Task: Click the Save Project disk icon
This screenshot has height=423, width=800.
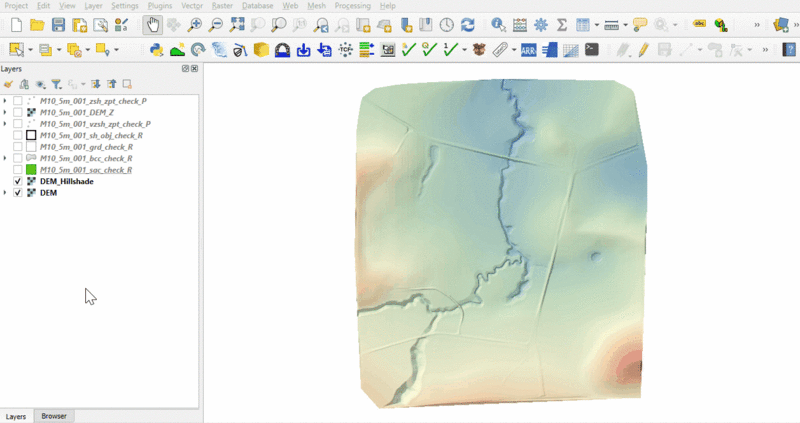Action: click(58, 25)
